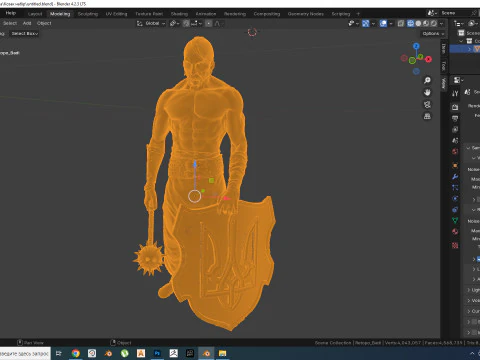Open the Properties editor type selector
The image size is (480, 360).
[x=459, y=80]
